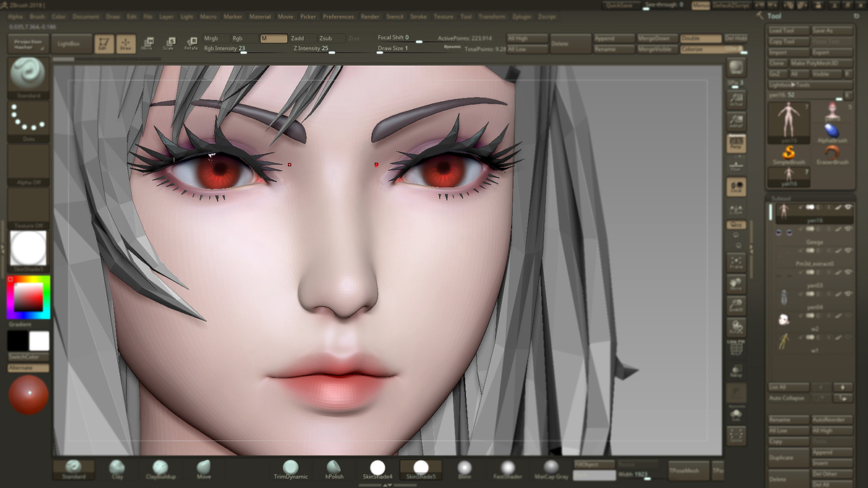Image resolution: width=868 pixels, height=488 pixels.
Task: Activate the Draw mode icon
Action: coord(126,43)
